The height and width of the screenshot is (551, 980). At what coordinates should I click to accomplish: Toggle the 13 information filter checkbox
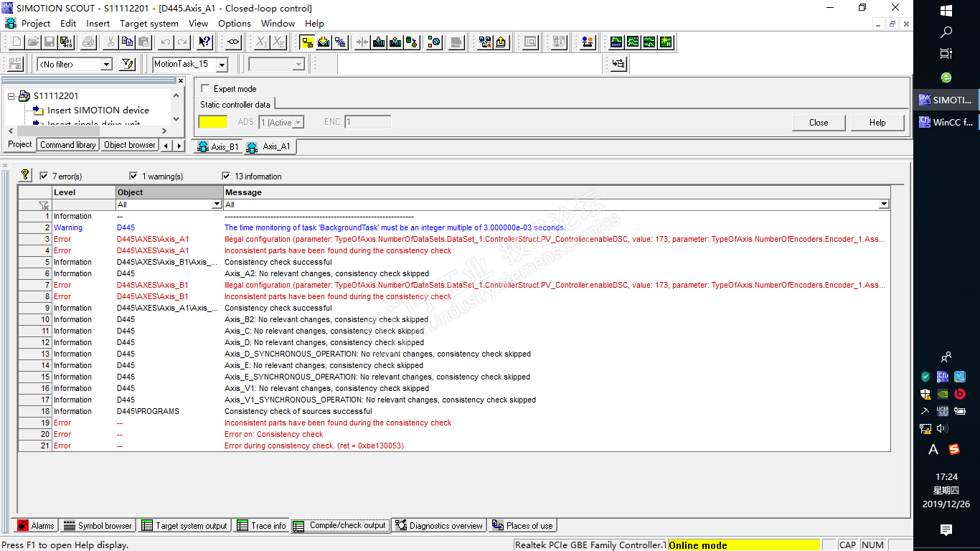[x=227, y=176]
